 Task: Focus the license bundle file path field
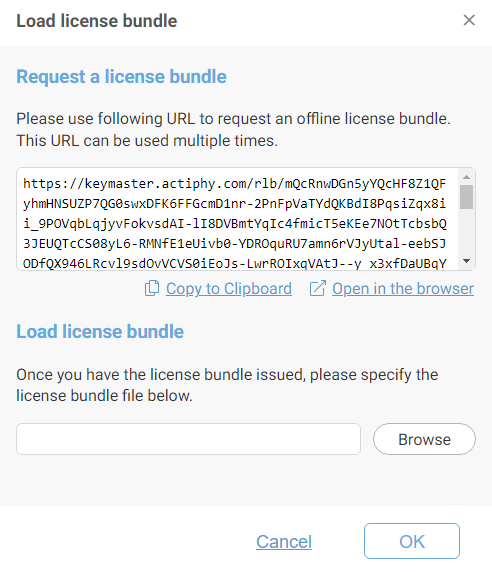[x=189, y=439]
